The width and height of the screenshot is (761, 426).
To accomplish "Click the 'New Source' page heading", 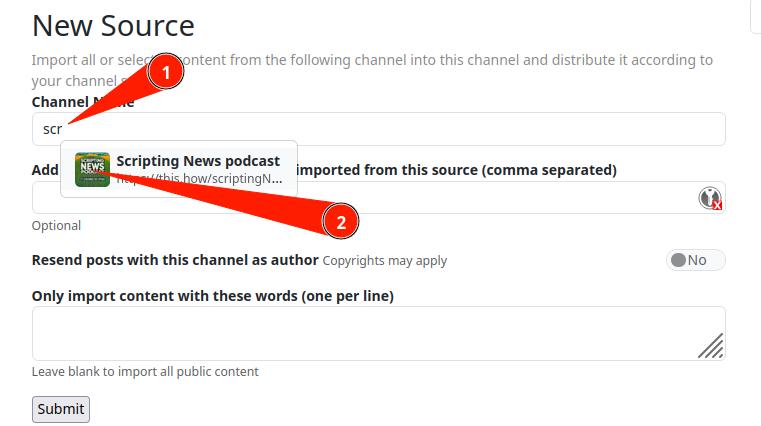I will click(113, 25).
